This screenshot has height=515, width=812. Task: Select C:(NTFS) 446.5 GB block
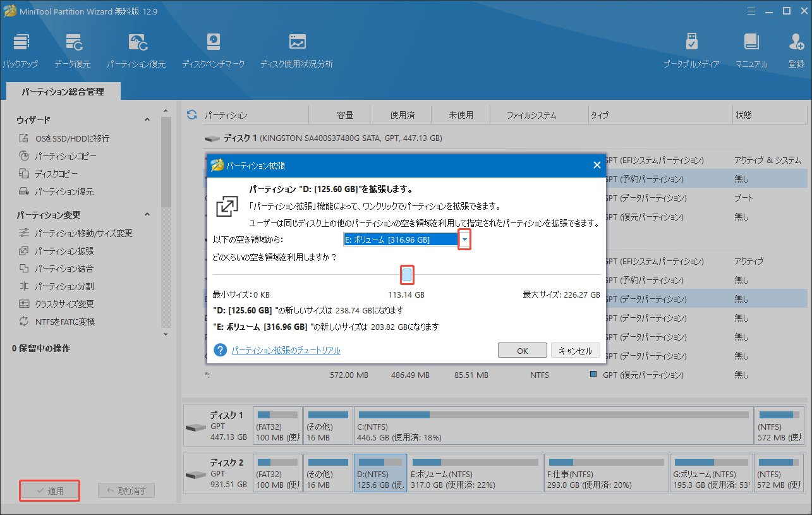point(554,425)
